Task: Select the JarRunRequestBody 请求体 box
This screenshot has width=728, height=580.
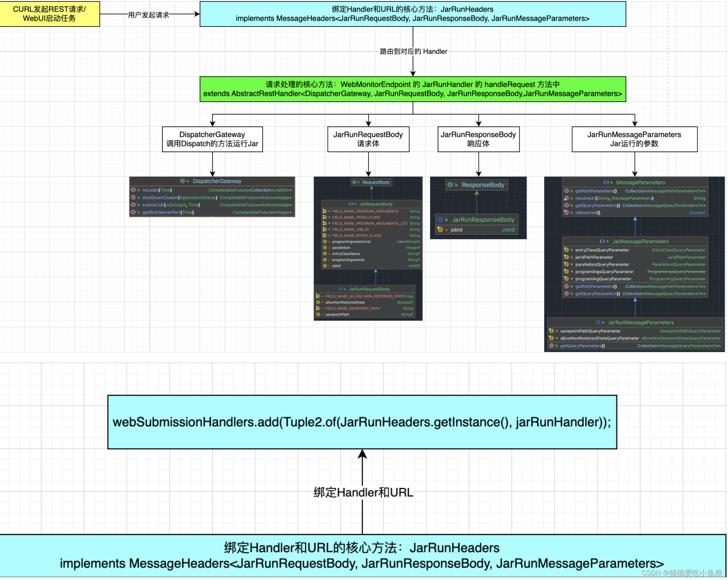Action: pos(368,139)
